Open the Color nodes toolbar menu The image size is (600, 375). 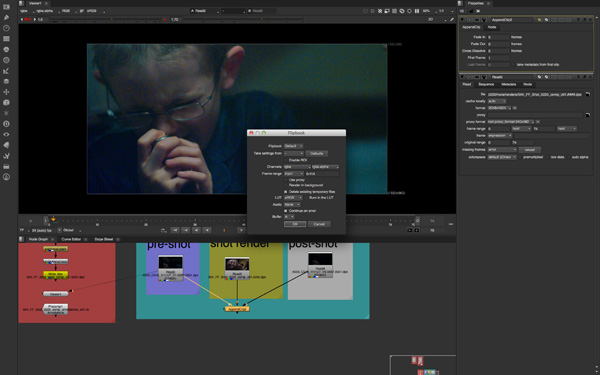click(6, 49)
